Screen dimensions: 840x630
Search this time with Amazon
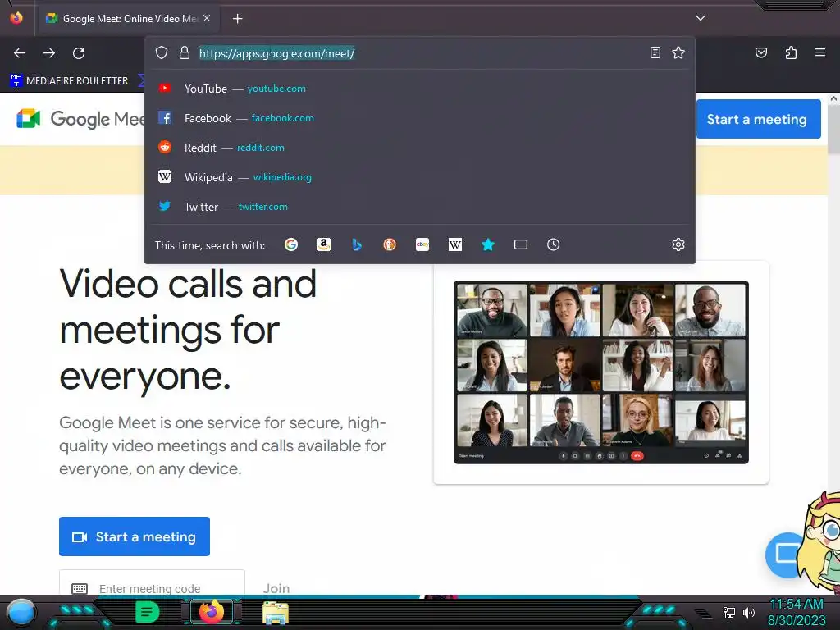pyautogui.click(x=323, y=244)
